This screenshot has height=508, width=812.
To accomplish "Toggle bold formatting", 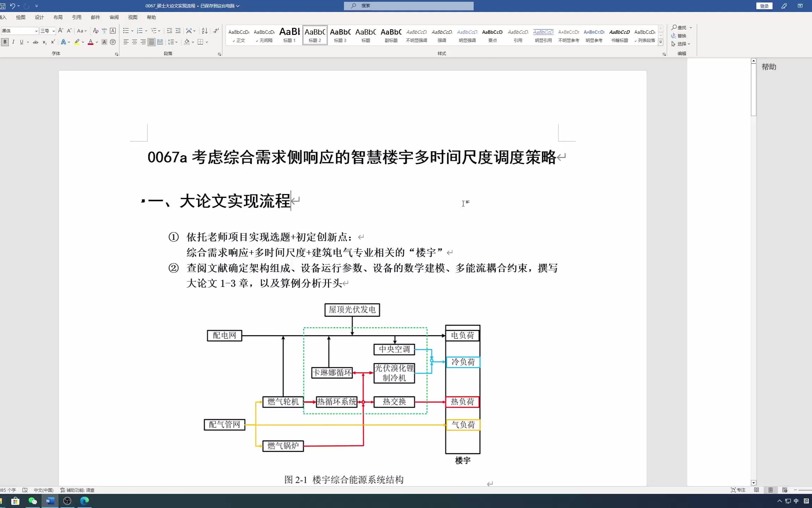I will tap(5, 42).
